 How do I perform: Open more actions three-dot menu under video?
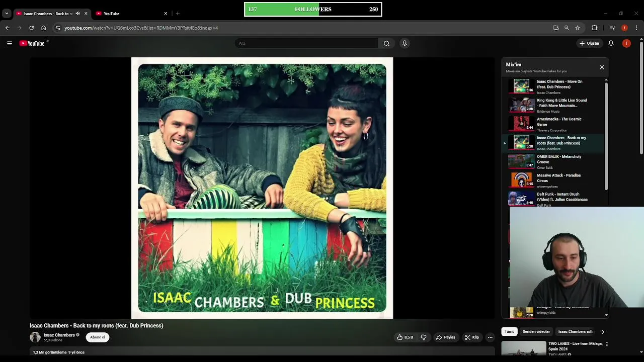(490, 337)
